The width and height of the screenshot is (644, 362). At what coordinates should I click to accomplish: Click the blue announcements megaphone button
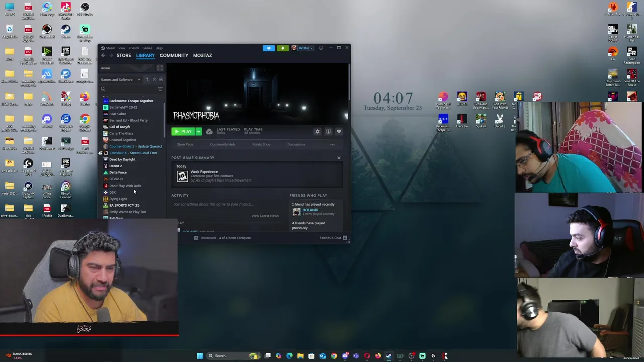(269, 48)
